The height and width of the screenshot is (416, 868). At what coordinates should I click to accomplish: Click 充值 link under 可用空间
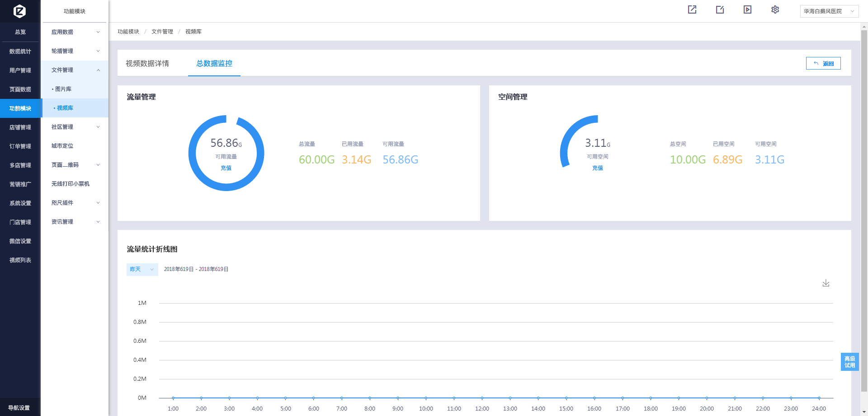tap(598, 168)
